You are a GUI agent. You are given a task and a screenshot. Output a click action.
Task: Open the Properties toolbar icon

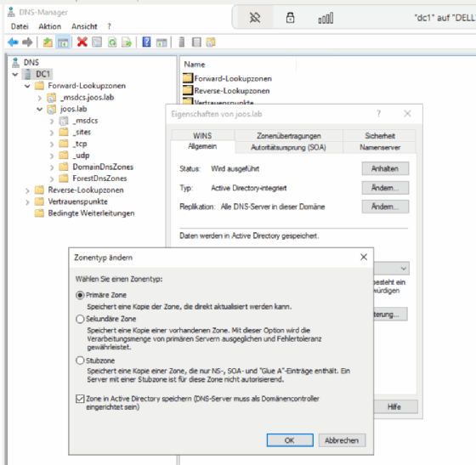[97, 43]
